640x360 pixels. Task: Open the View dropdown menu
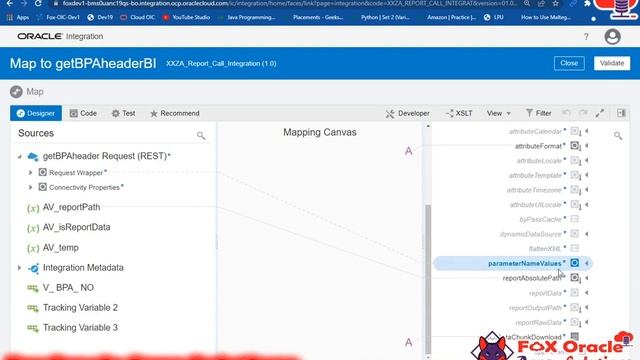498,113
